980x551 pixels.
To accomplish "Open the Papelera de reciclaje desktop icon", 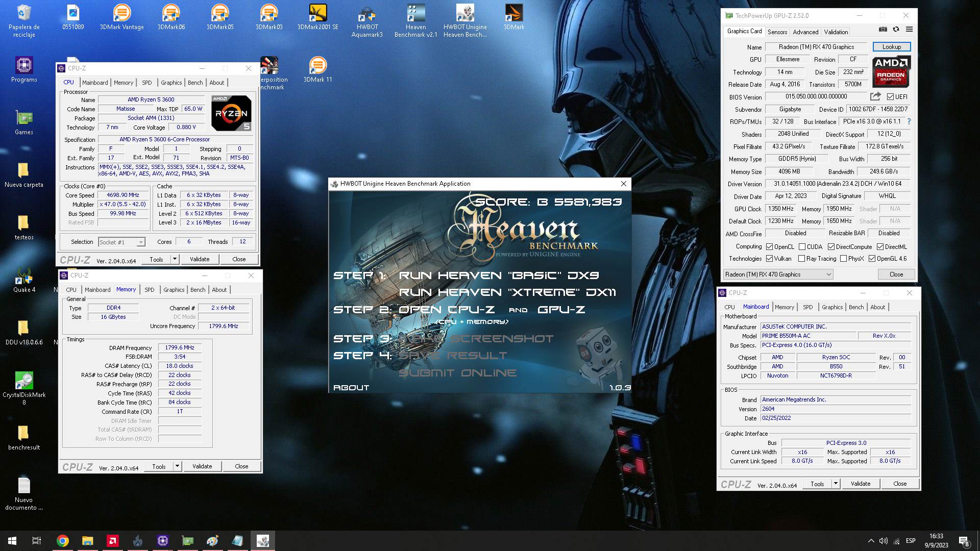I will tap(24, 20).
